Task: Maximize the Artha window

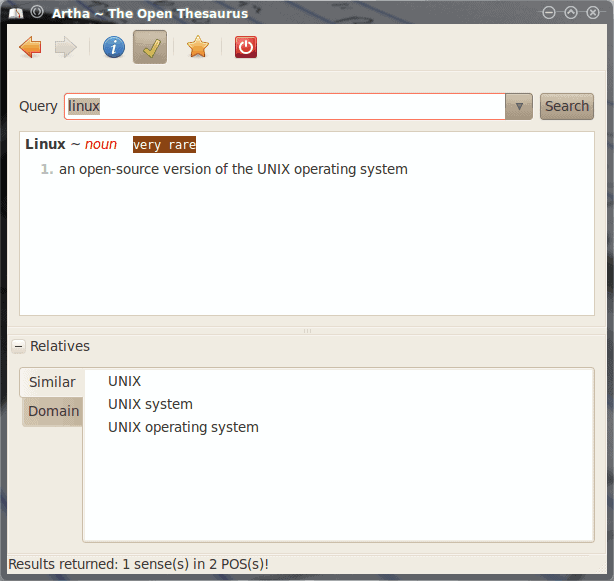Action: (570, 13)
